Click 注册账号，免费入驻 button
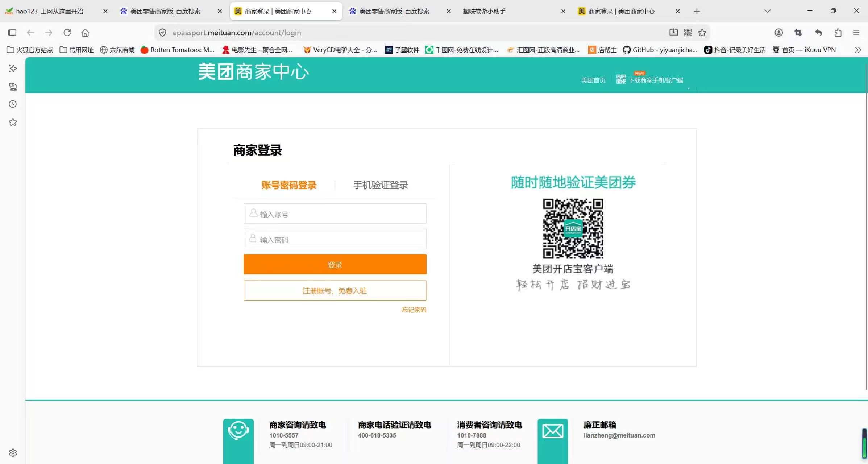Screen dimensions: 868x464 click(x=335, y=291)
